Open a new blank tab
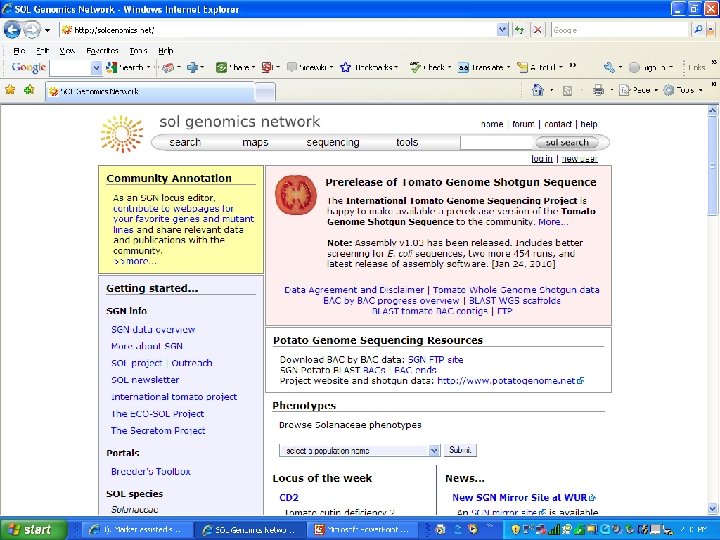720x540 pixels. (x=265, y=92)
